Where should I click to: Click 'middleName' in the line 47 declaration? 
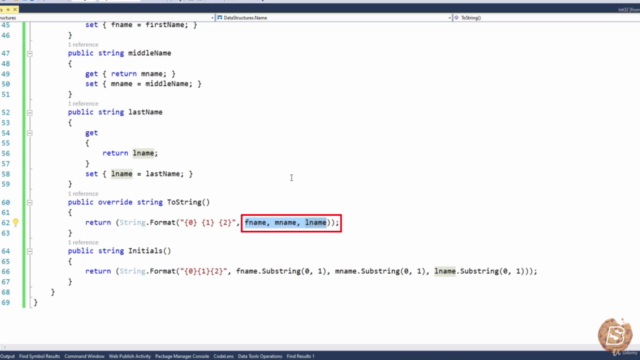[150, 53]
